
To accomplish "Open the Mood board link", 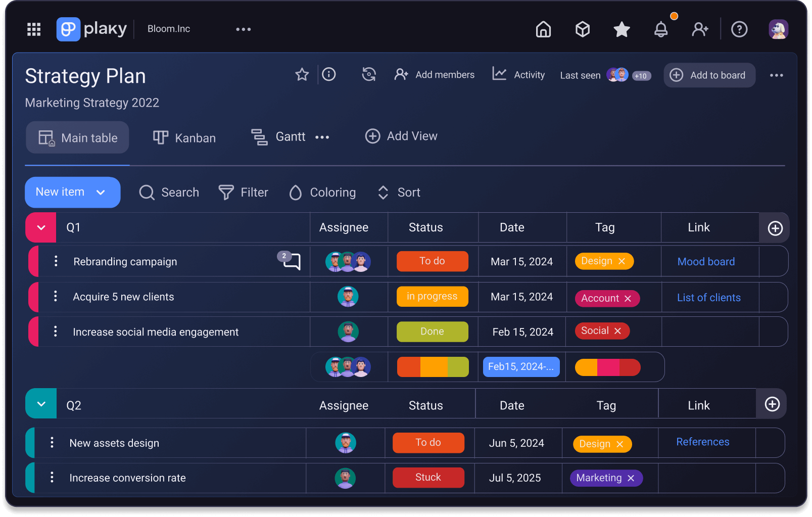I will (x=706, y=261).
